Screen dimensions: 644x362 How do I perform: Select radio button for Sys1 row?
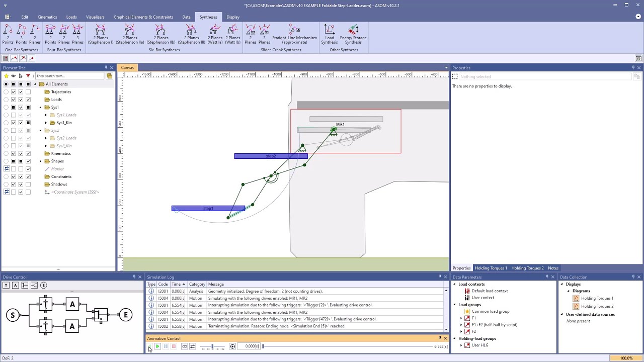(x=6, y=107)
